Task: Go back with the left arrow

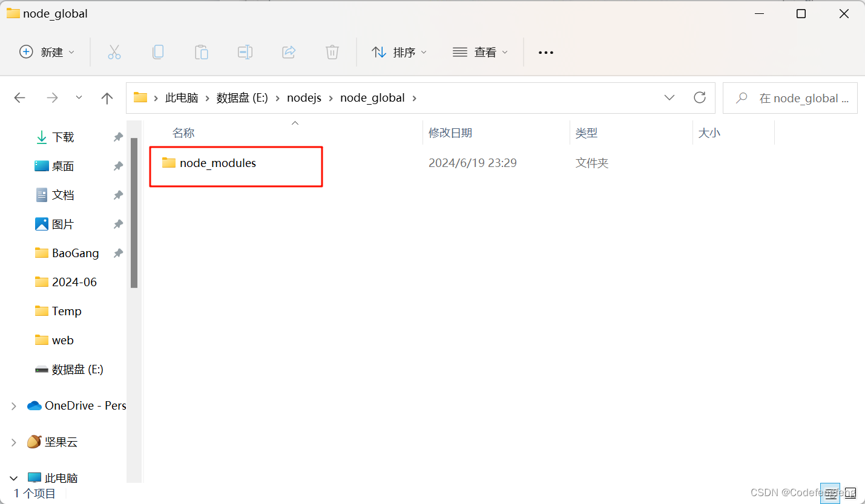Action: [20, 98]
